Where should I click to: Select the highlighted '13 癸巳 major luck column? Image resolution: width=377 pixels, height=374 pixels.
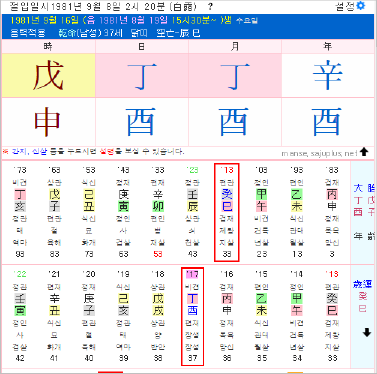click(227, 212)
